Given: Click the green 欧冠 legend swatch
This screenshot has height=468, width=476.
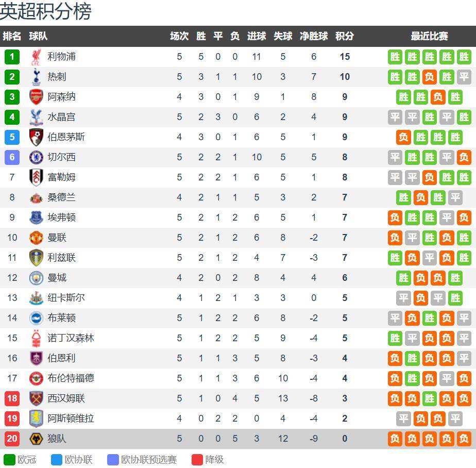Looking at the screenshot, I should click(x=9, y=459).
